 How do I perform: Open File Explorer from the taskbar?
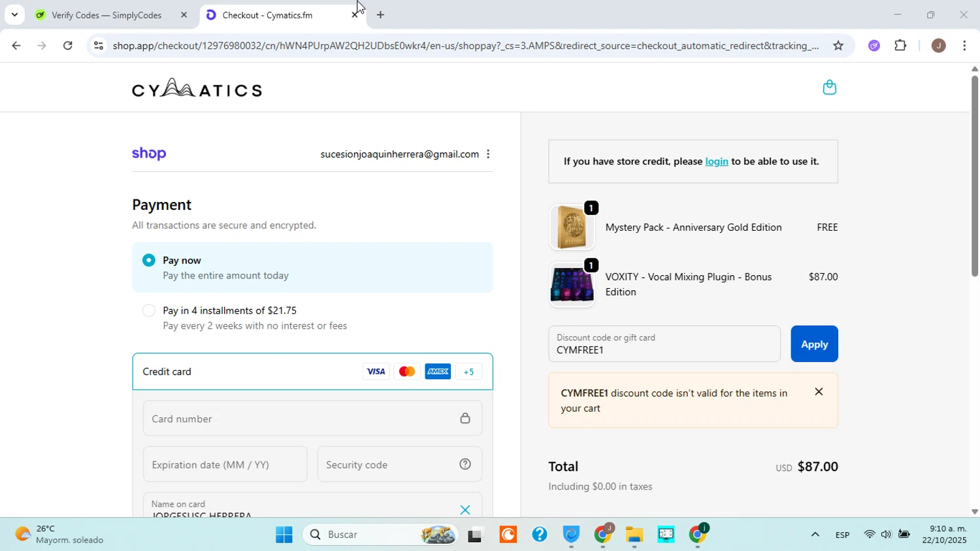tap(634, 535)
